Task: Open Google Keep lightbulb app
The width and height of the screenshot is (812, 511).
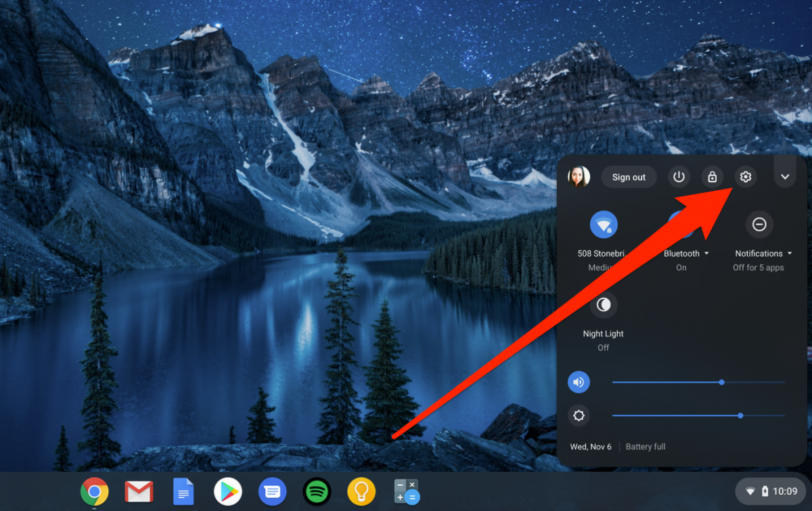Action: [361, 491]
